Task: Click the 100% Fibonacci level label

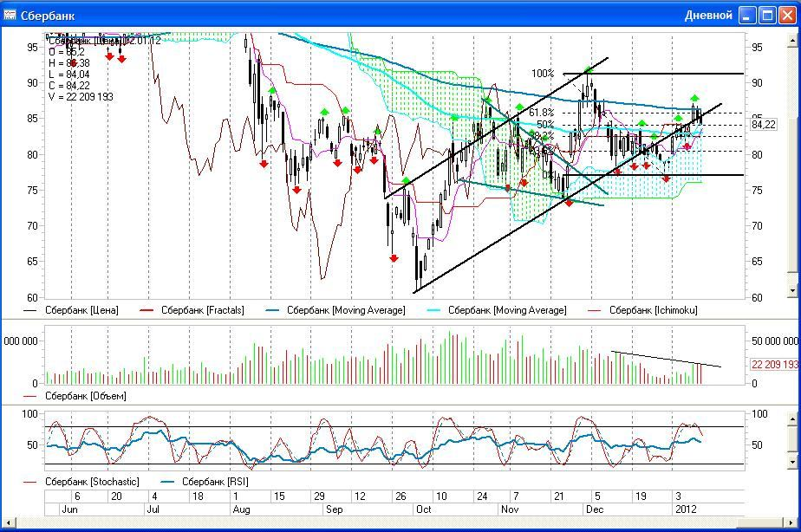Action: pyautogui.click(x=543, y=74)
